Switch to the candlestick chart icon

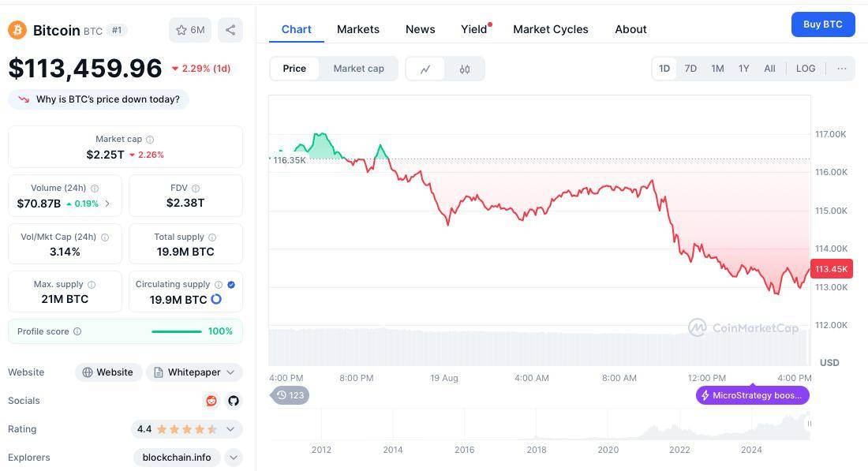click(465, 69)
